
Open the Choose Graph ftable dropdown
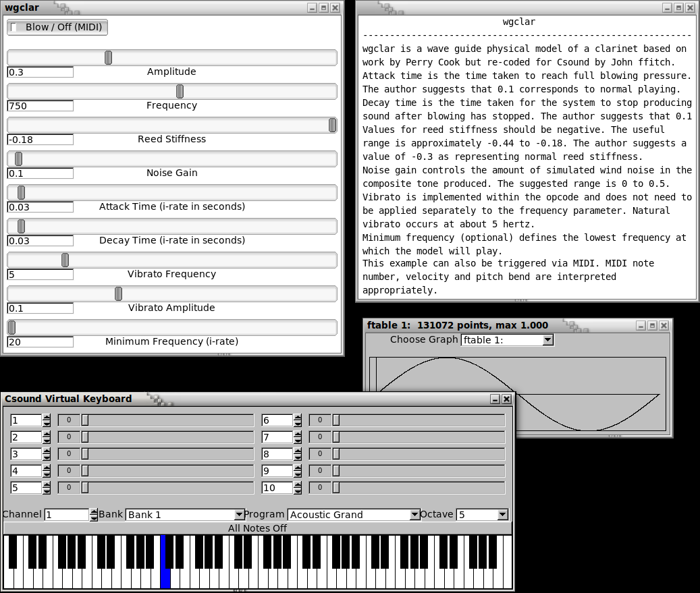coord(507,340)
